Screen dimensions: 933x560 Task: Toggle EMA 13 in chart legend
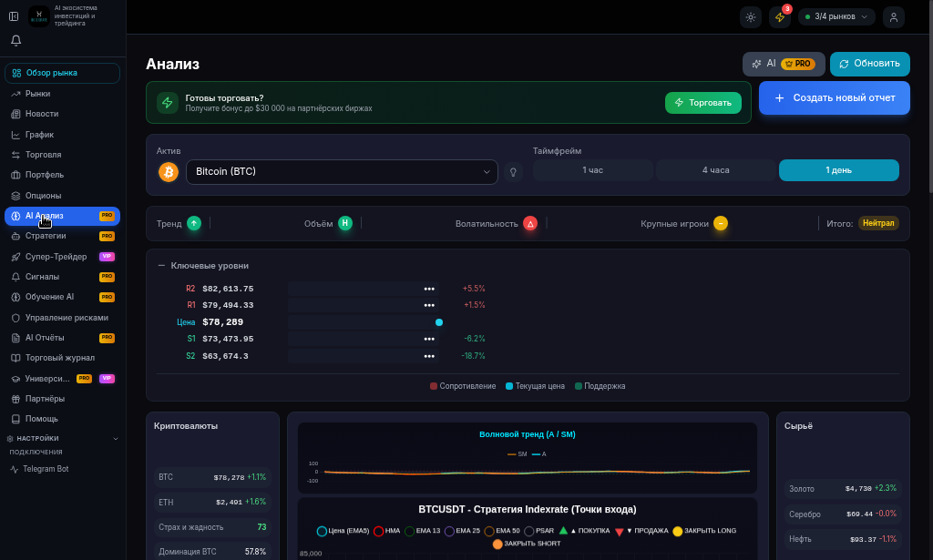click(x=423, y=531)
